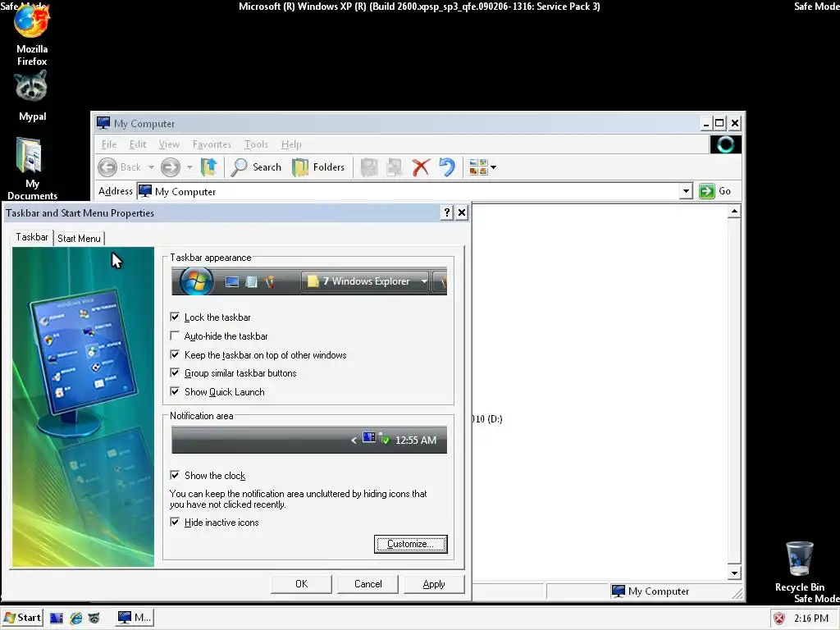
Task: Open My Documents desktop icon
Action: [32, 168]
